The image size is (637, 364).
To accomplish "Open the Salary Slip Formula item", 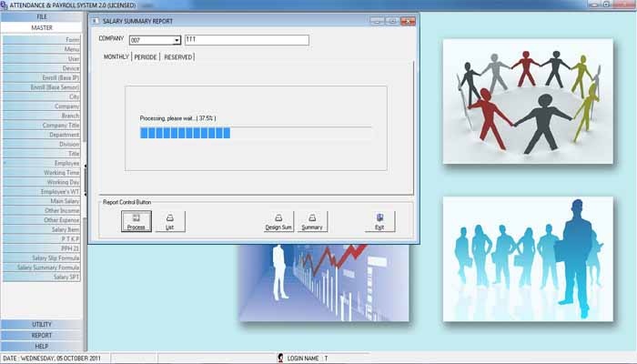I will pos(42,258).
